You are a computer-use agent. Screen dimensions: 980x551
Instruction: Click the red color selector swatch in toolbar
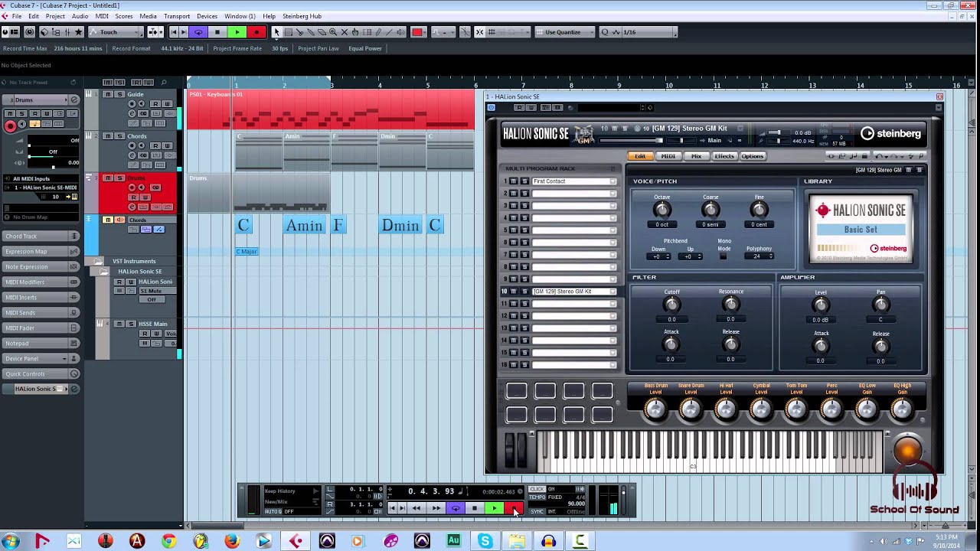coord(417,32)
